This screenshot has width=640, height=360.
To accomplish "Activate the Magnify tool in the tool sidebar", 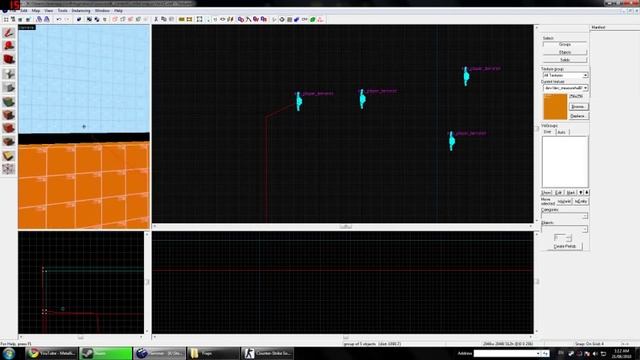I will pyautogui.click(x=9, y=46).
